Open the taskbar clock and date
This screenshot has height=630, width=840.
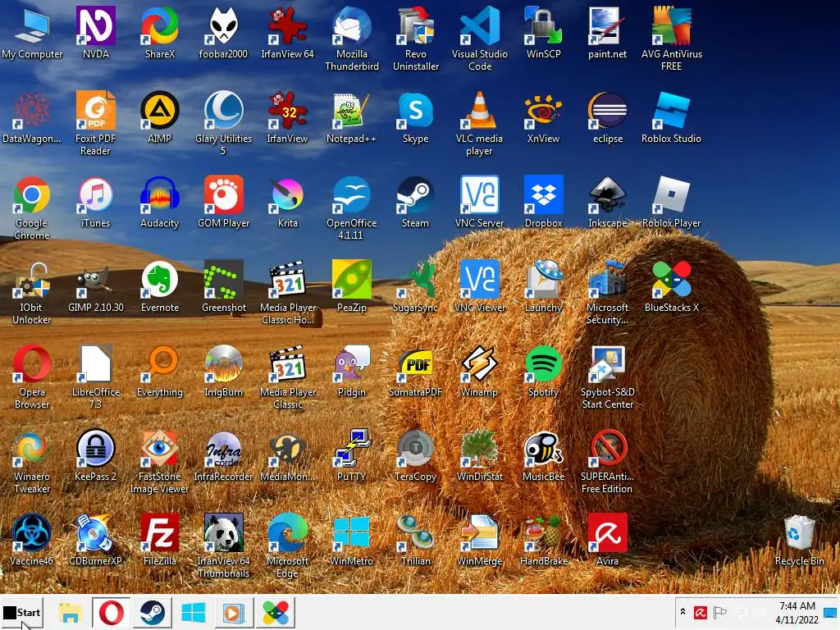pyautogui.click(x=797, y=612)
